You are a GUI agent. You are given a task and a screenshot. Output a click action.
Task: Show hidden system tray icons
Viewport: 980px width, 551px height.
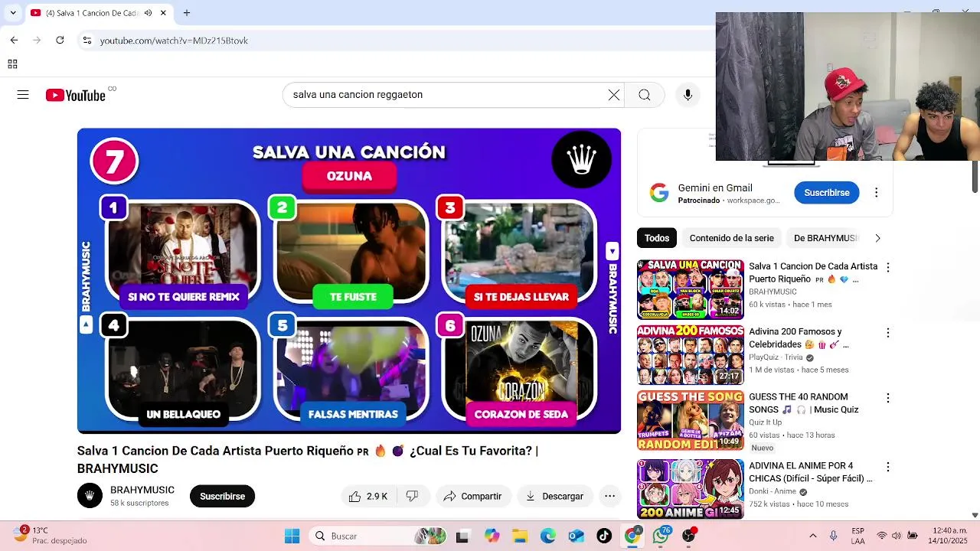(x=812, y=536)
